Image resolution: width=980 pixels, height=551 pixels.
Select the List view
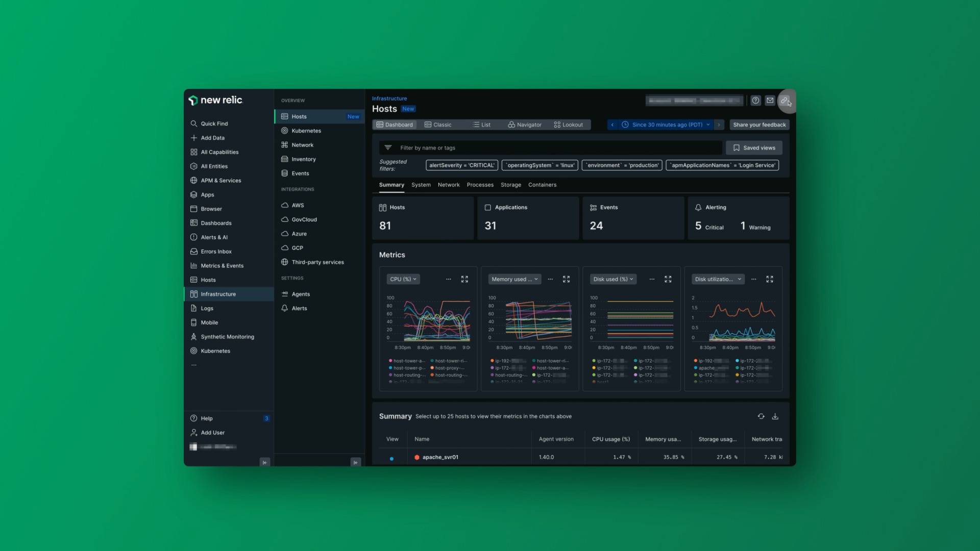coord(481,125)
